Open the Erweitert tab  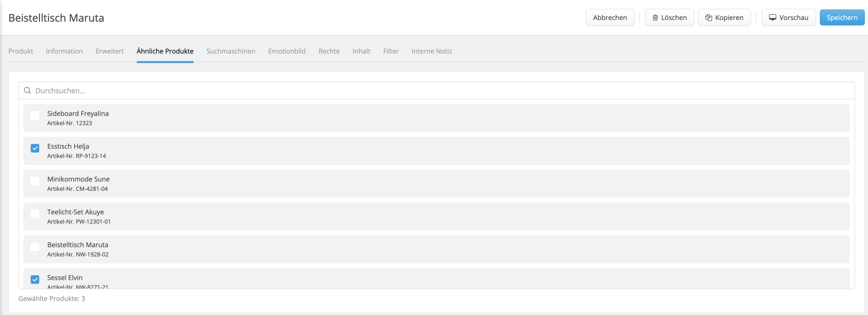110,51
